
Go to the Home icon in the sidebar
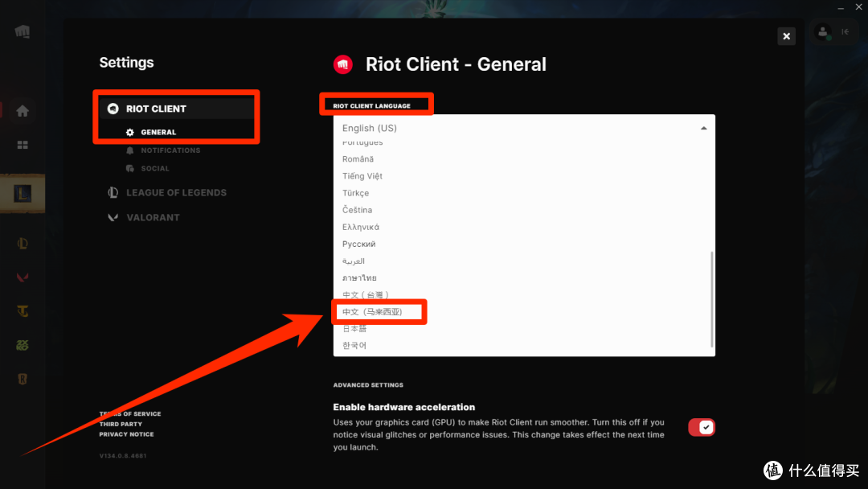pyautogui.click(x=23, y=111)
